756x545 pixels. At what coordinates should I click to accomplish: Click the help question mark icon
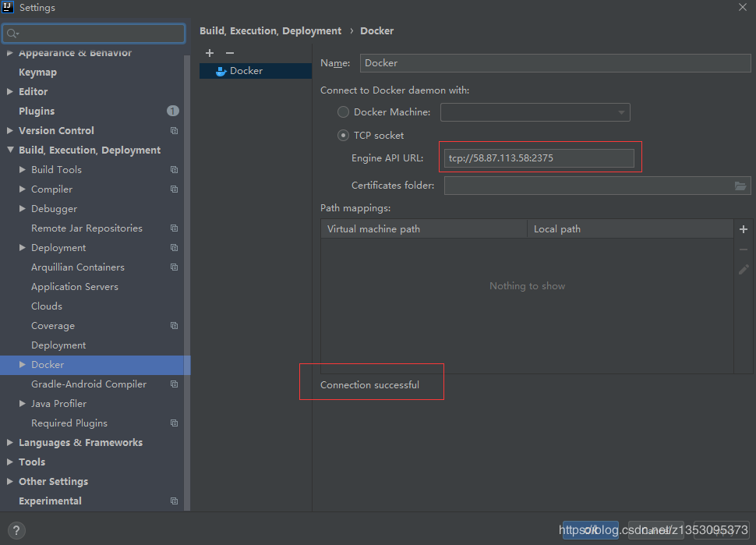[x=16, y=531]
